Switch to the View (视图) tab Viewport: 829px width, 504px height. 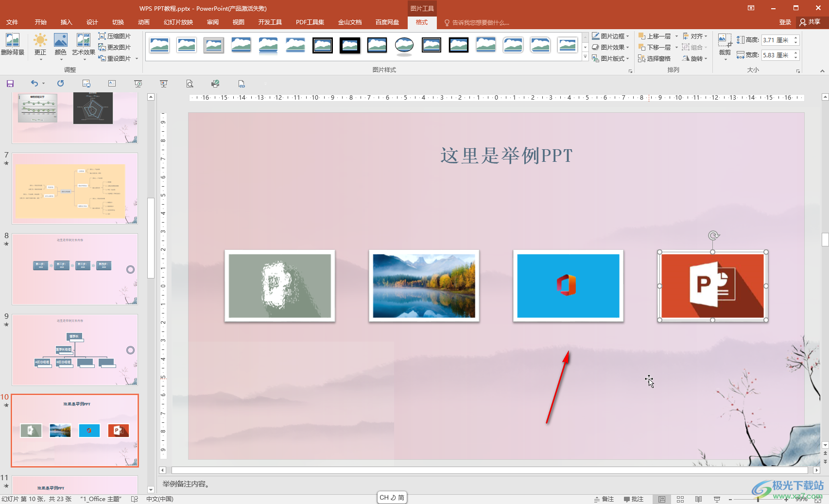[x=238, y=22]
